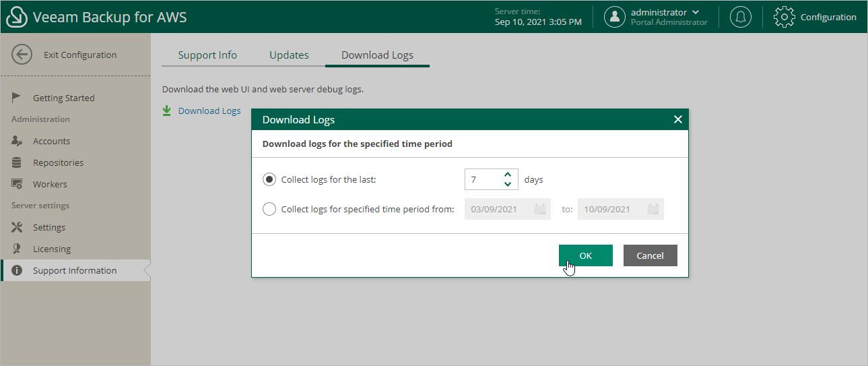Click the Accounts key-user icon
868x366 pixels.
point(18,141)
